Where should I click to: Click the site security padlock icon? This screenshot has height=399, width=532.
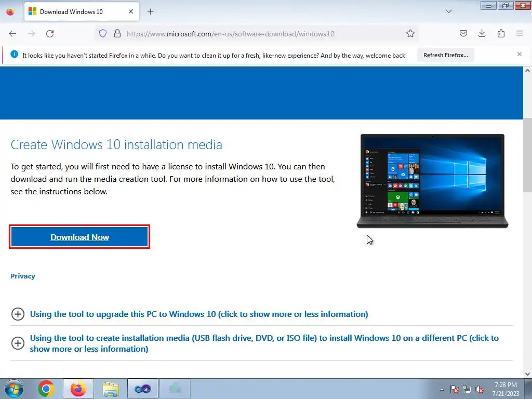click(117, 34)
